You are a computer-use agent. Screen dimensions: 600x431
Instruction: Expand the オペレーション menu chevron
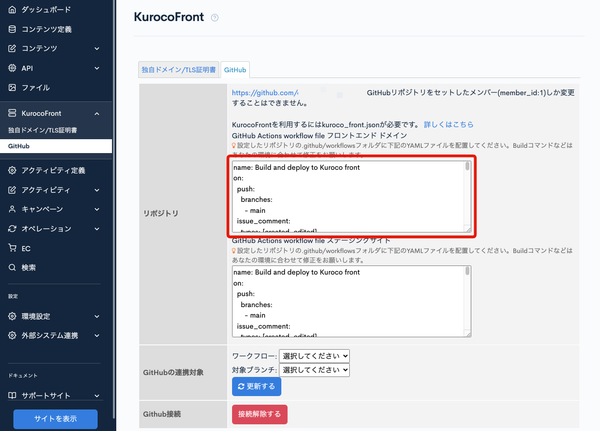pyautogui.click(x=97, y=229)
